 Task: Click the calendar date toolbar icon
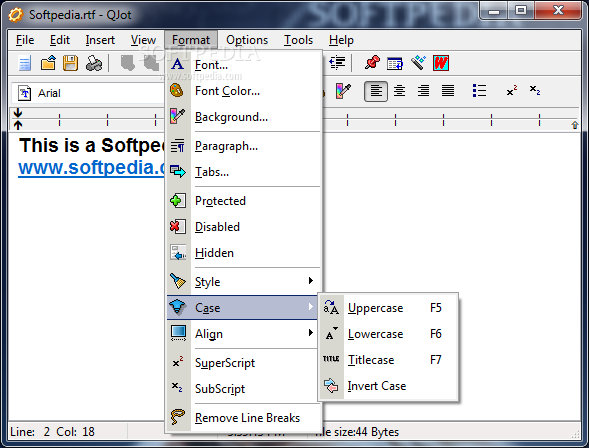395,63
